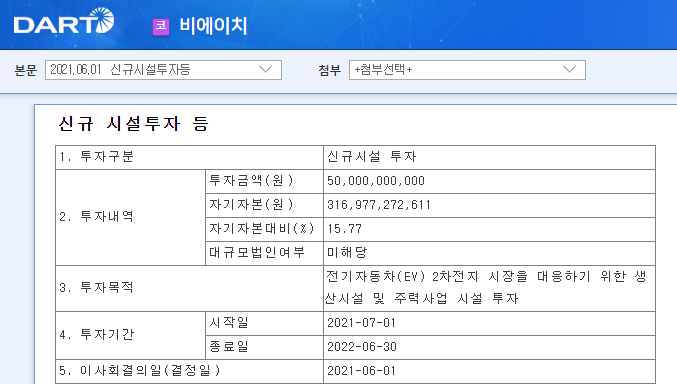Click the DART logo

click(x=63, y=21)
